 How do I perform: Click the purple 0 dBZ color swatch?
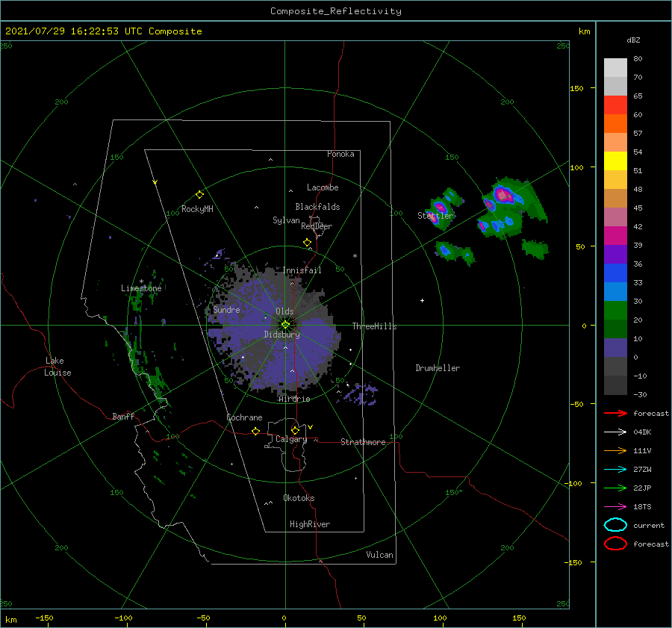click(615, 348)
